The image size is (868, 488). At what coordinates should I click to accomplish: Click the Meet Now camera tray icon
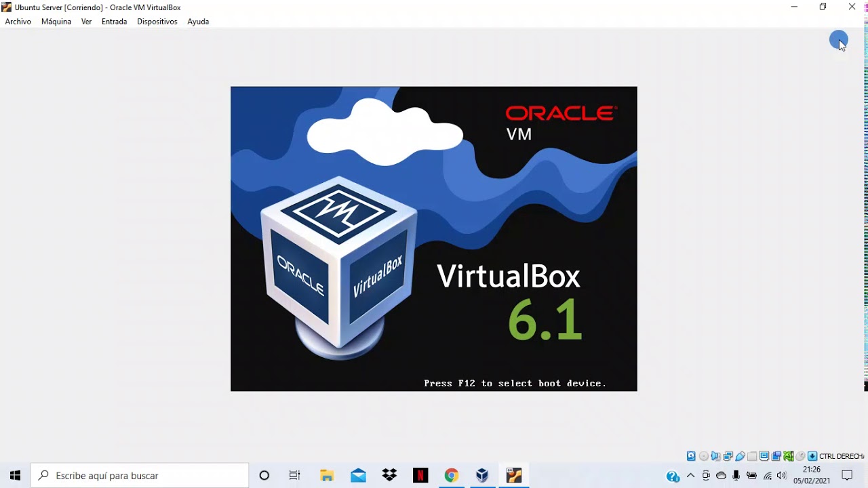click(706, 476)
